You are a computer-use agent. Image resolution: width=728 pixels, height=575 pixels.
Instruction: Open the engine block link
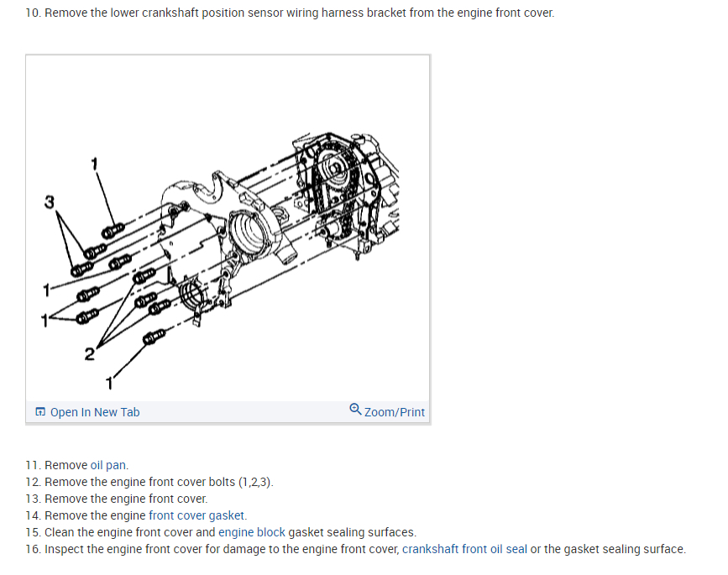tap(252, 532)
